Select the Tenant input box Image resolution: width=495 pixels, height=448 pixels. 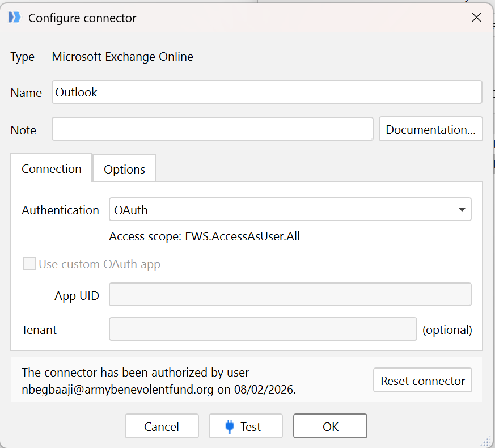pos(263,329)
